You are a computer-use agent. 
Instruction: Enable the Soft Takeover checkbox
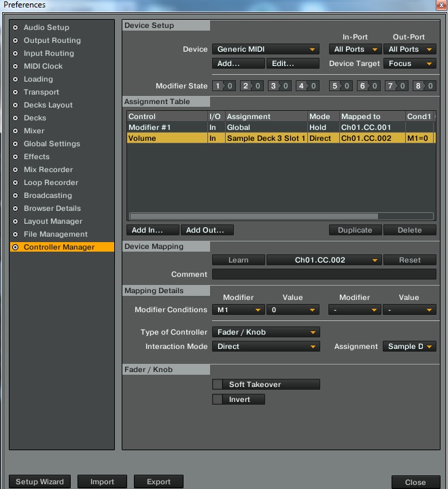[x=218, y=384]
